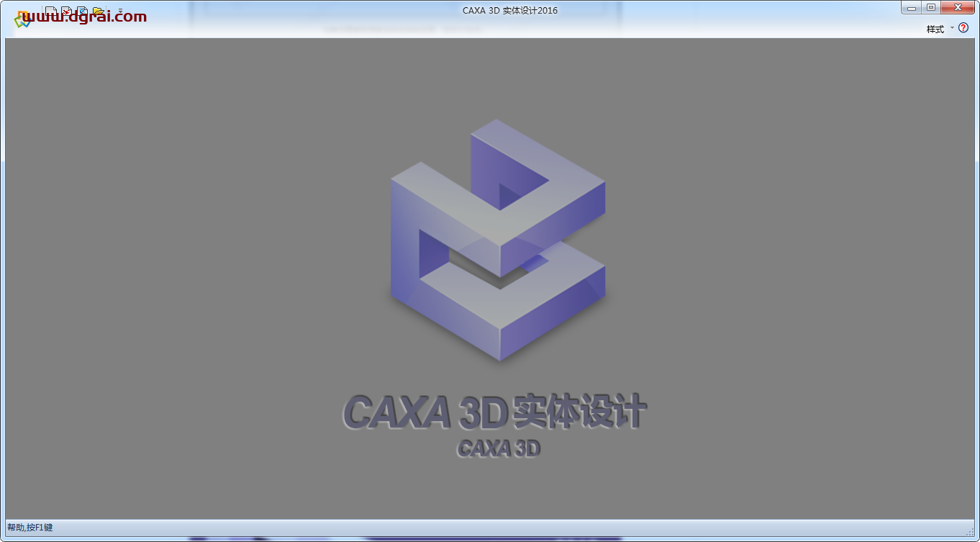The width and height of the screenshot is (980, 542).
Task: Expand the quick access toolbar customize arrow
Action: click(x=120, y=11)
